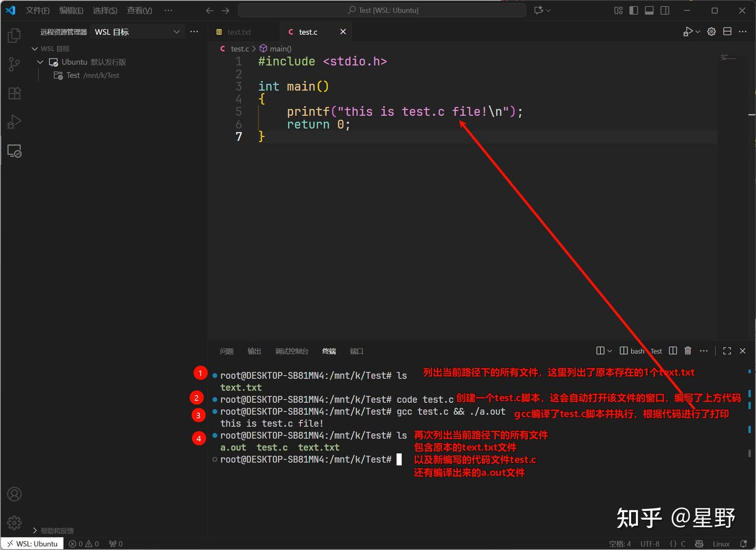
Task: Open the Source Control view
Action: pos(14,64)
